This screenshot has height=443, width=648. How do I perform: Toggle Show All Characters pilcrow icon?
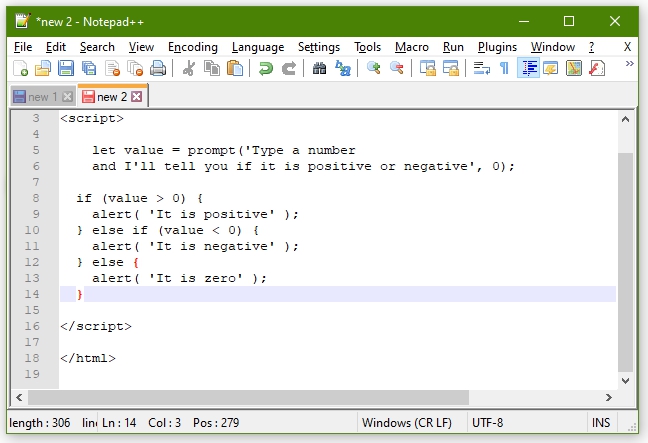504,69
